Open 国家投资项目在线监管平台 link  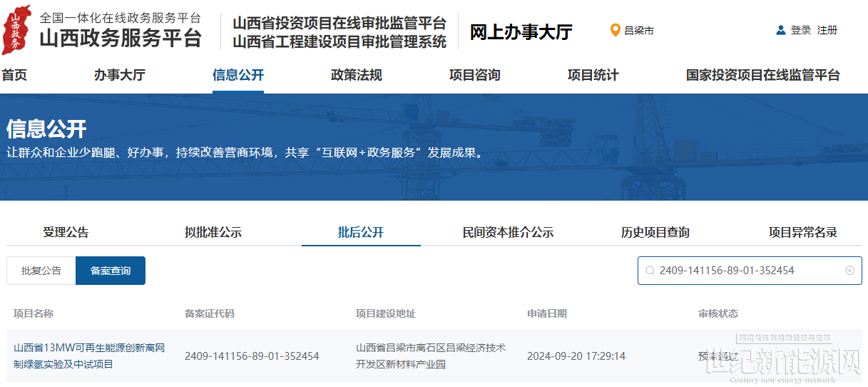click(762, 75)
